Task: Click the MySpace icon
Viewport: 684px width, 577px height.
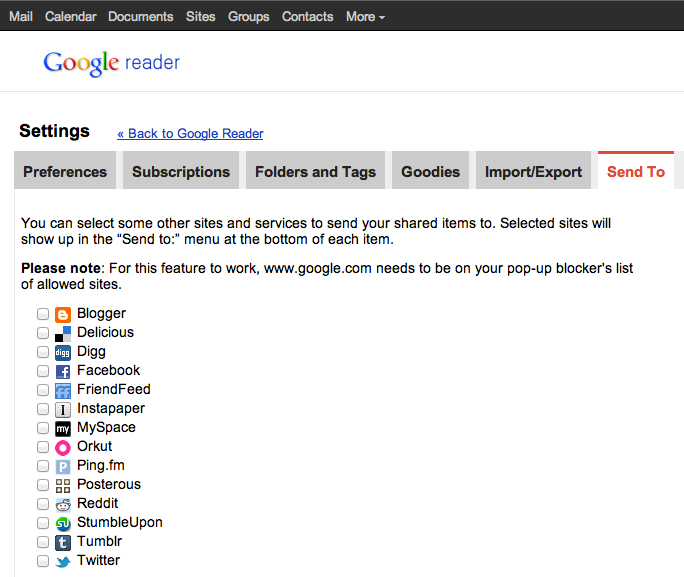Action: (x=63, y=429)
